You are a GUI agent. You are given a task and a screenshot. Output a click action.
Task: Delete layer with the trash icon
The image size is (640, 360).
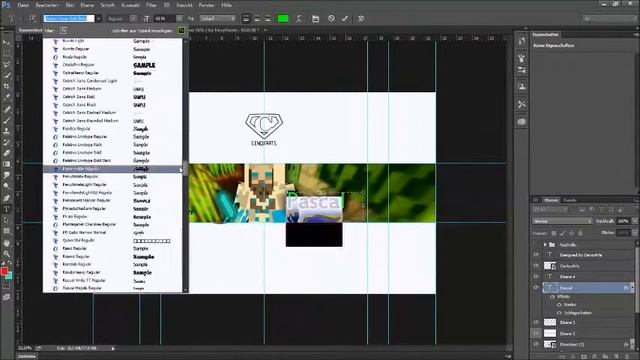coord(628,356)
